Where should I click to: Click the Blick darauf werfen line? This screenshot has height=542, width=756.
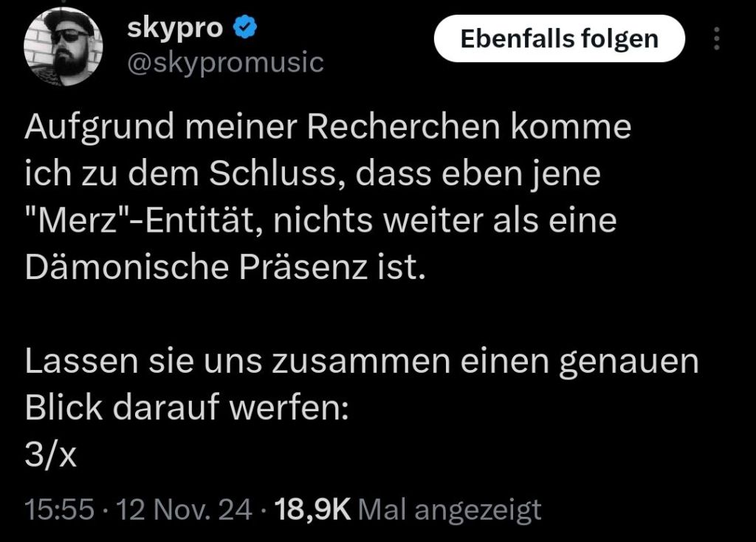tap(187, 410)
